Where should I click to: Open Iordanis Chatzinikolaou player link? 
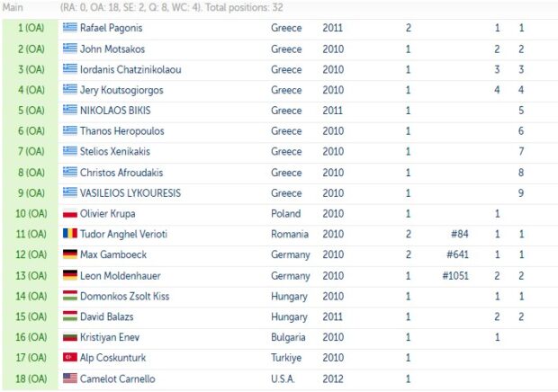pyautogui.click(x=130, y=69)
